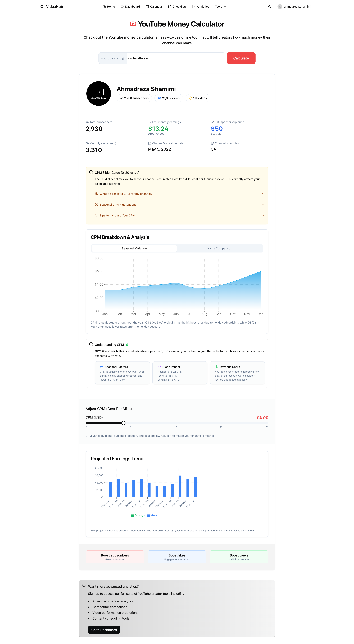Open the Analytics nav item
The image size is (354, 644).
[x=201, y=7]
